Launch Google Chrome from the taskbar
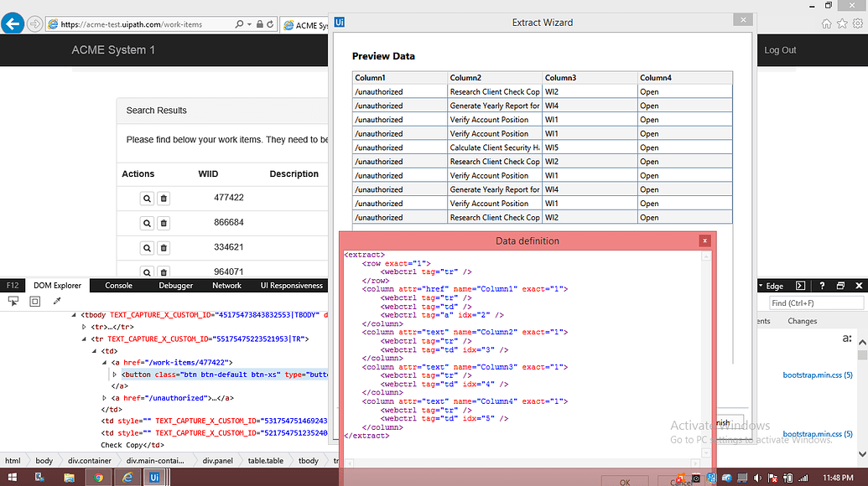868x486 pixels. pyautogui.click(x=100, y=477)
